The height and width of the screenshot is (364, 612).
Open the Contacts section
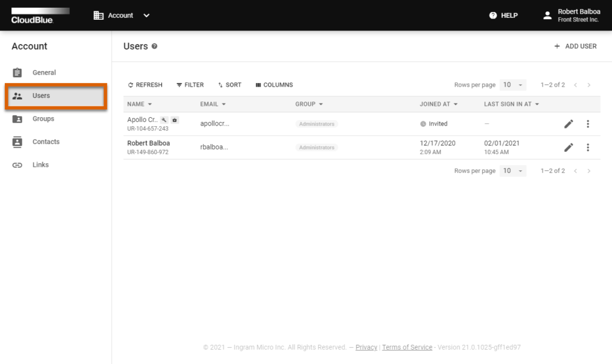[45, 142]
